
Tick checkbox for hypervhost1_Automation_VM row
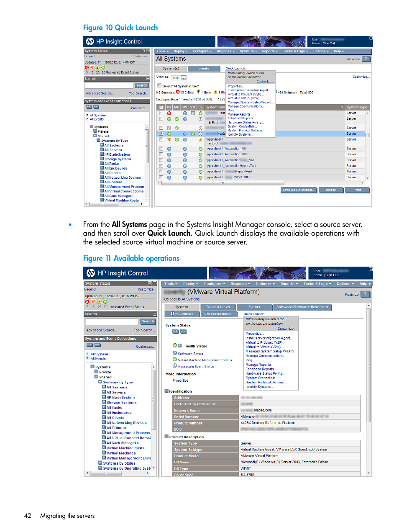[x=161, y=149]
